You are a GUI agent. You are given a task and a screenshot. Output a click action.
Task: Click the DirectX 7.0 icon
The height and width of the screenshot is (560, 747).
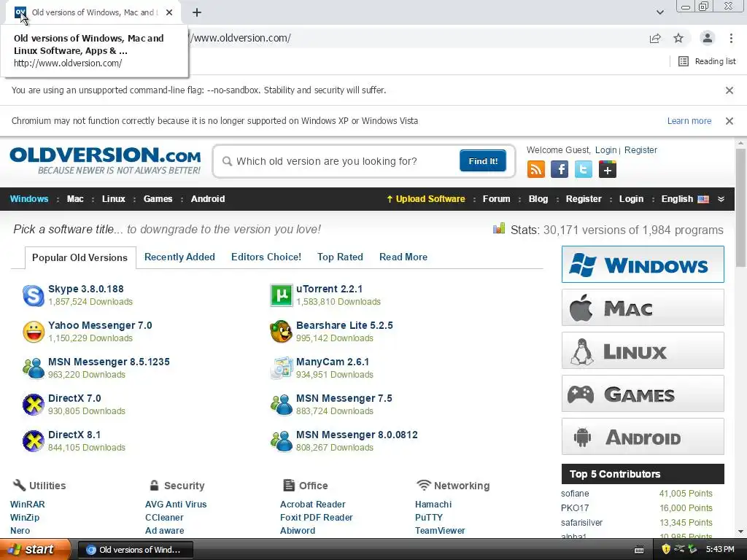tap(34, 405)
